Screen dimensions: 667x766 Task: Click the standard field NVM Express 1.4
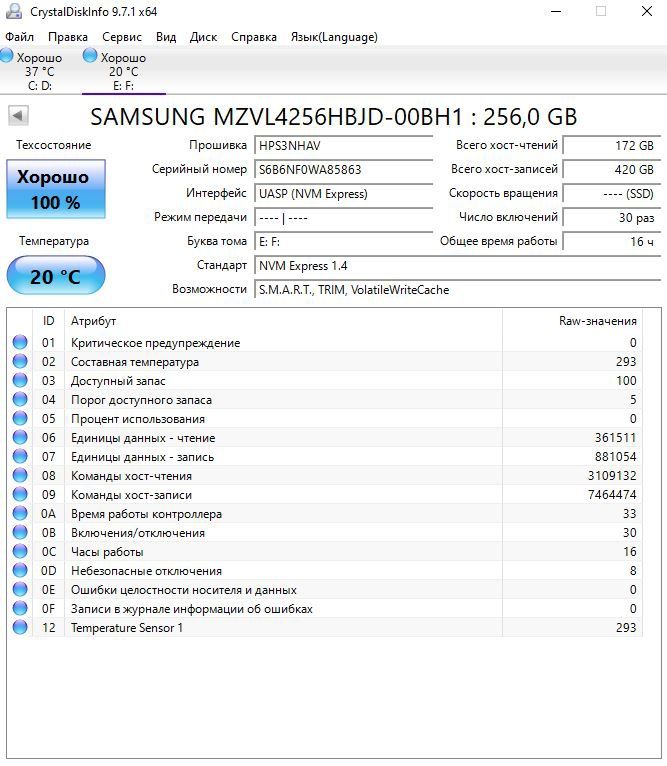457,266
